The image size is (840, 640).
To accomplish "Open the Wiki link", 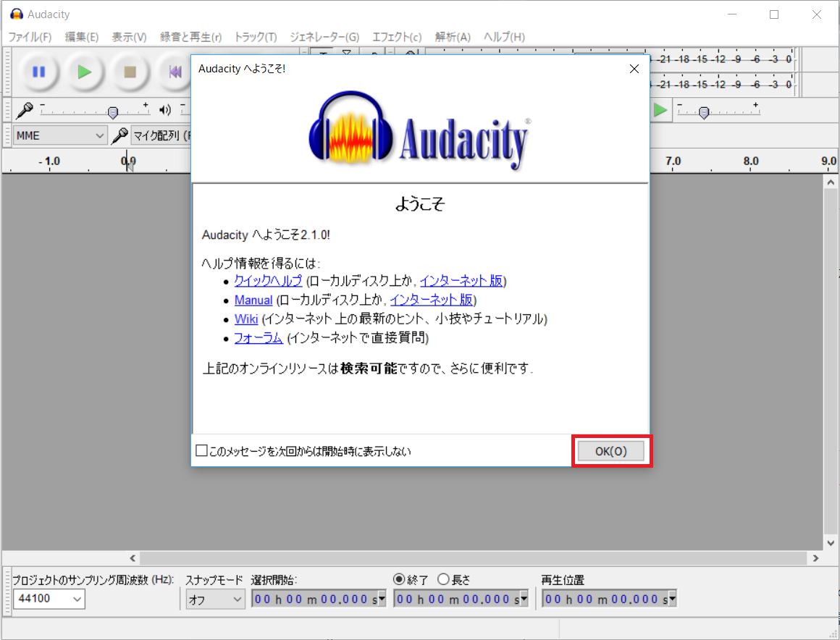I will pos(246,319).
